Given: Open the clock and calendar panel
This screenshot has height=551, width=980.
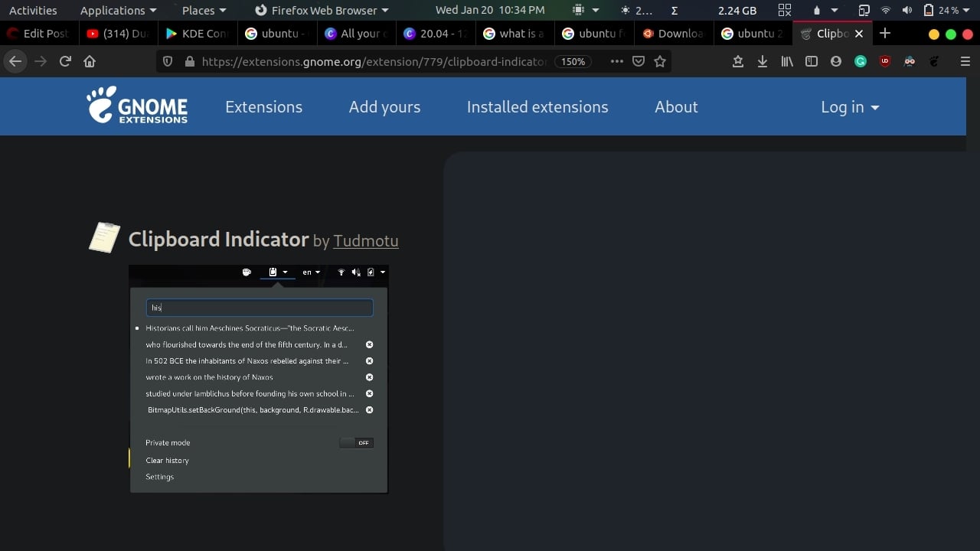Looking at the screenshot, I should [490, 11].
